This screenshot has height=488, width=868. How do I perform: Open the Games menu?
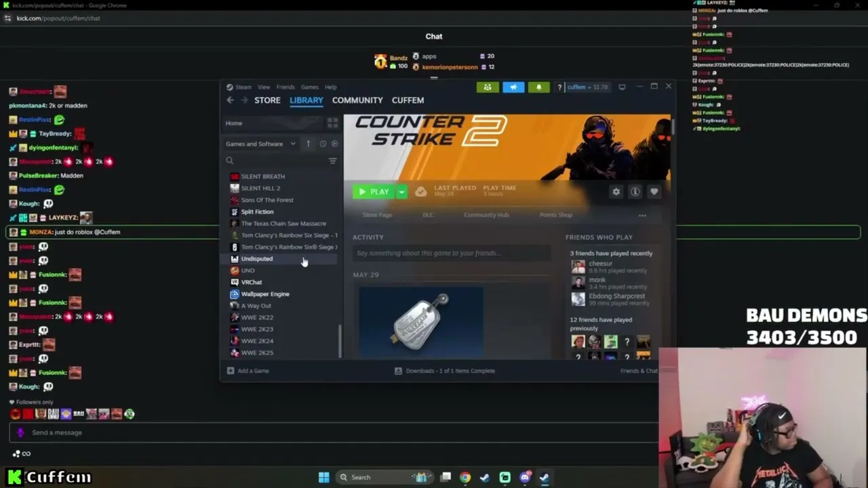[310, 87]
